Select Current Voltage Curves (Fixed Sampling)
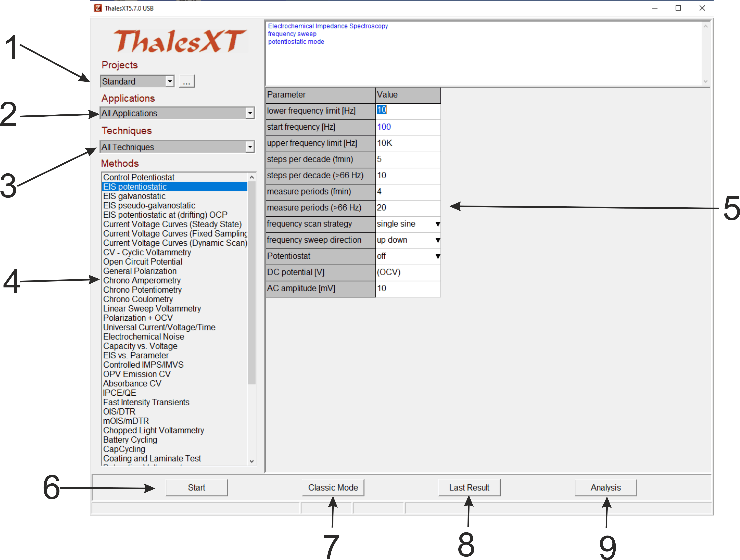This screenshot has width=740, height=560. 175,234
